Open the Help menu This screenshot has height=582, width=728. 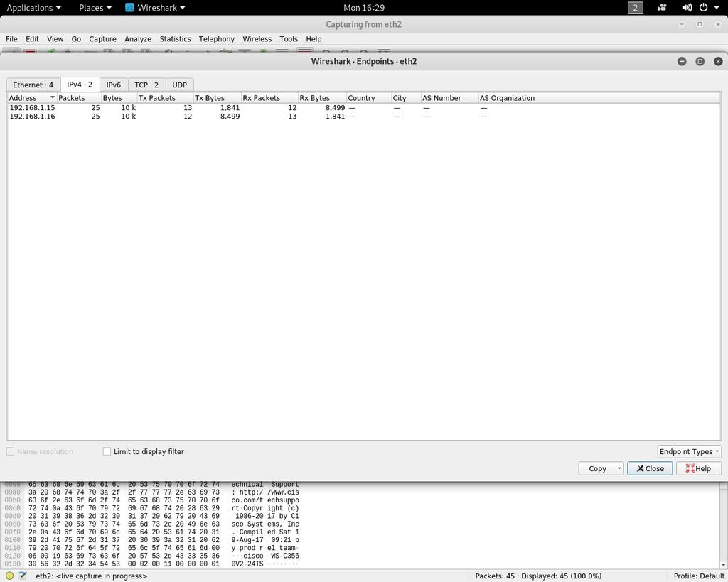314,39
